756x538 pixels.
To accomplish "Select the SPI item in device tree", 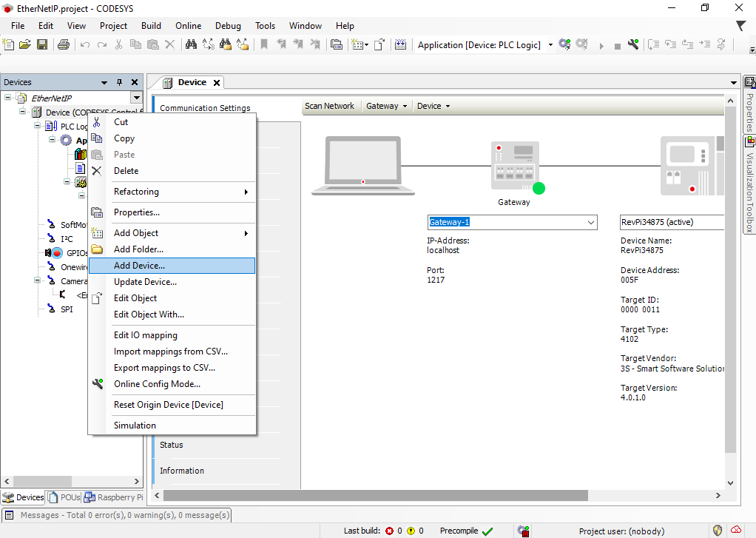I will coord(67,309).
